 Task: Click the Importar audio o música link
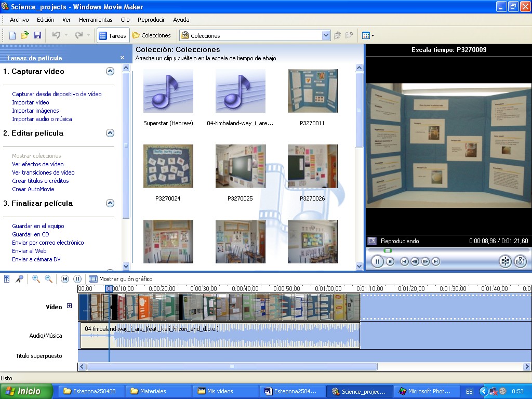tap(42, 119)
